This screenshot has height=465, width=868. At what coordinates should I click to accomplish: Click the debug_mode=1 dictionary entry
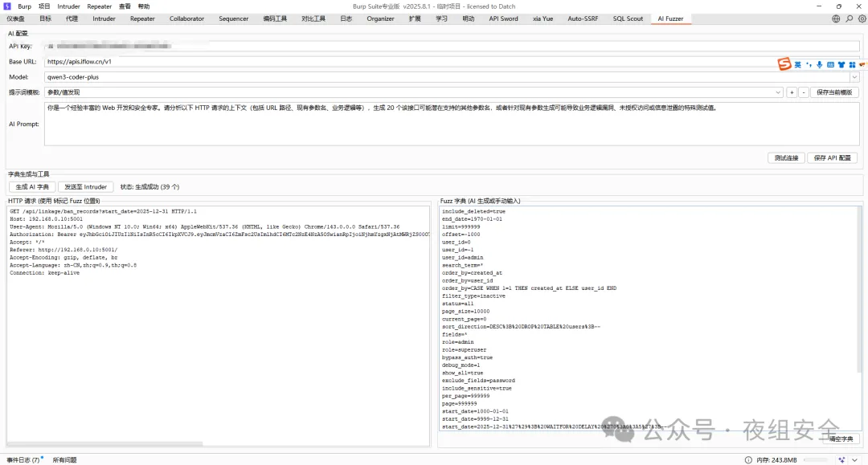tap(461, 365)
